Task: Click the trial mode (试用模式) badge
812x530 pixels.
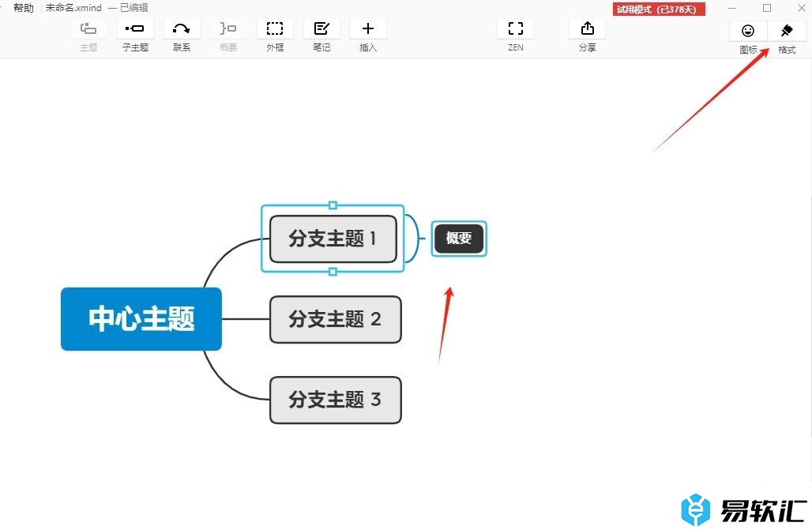Action: coord(659,9)
